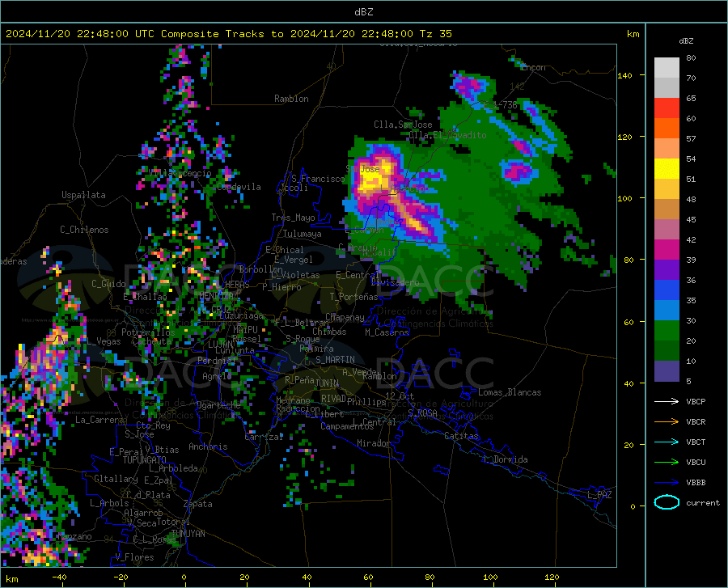This screenshot has height=588, width=728.
Task: Click the 'Anchoris' map label
Action: click(208, 446)
